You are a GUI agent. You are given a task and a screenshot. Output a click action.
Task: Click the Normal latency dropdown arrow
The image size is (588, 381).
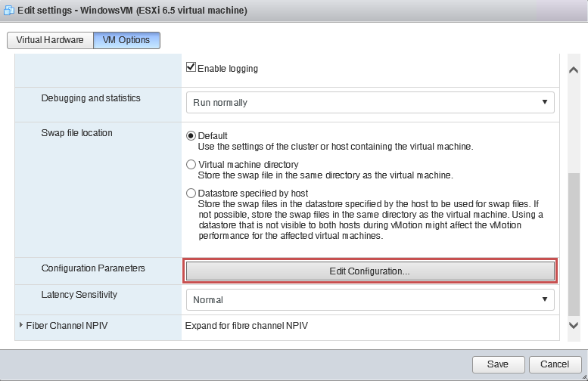point(545,299)
